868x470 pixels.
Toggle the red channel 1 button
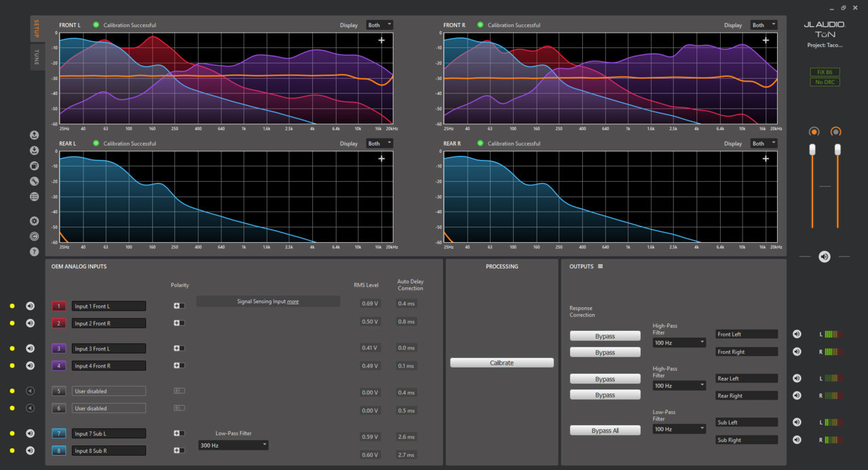(59, 306)
